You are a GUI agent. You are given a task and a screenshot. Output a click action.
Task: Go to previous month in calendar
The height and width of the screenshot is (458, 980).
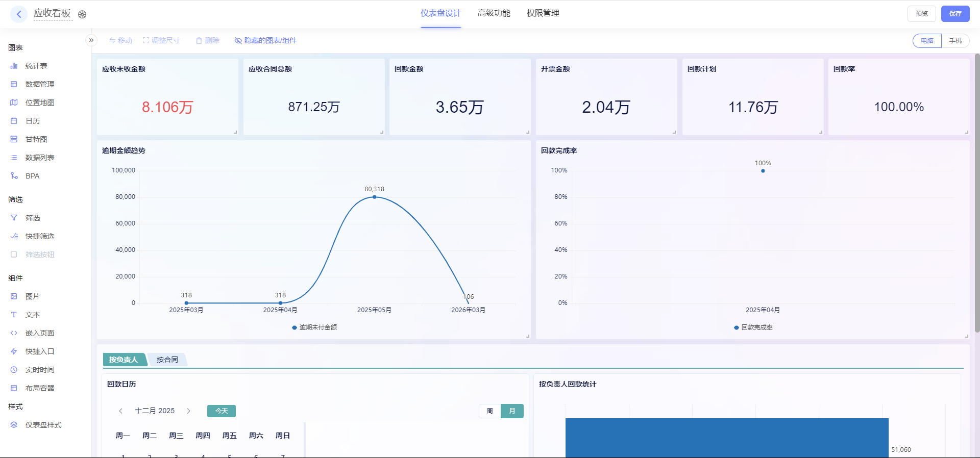(x=121, y=411)
